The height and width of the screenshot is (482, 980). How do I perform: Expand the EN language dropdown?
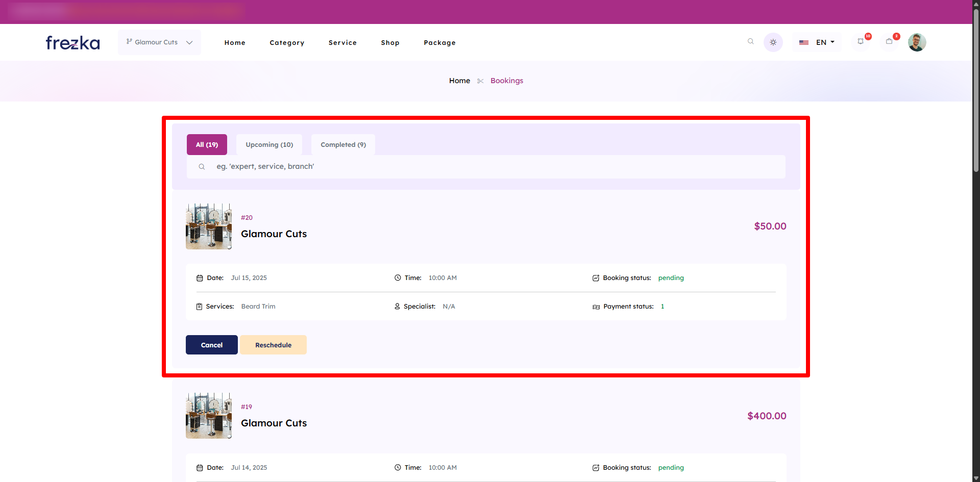click(825, 42)
